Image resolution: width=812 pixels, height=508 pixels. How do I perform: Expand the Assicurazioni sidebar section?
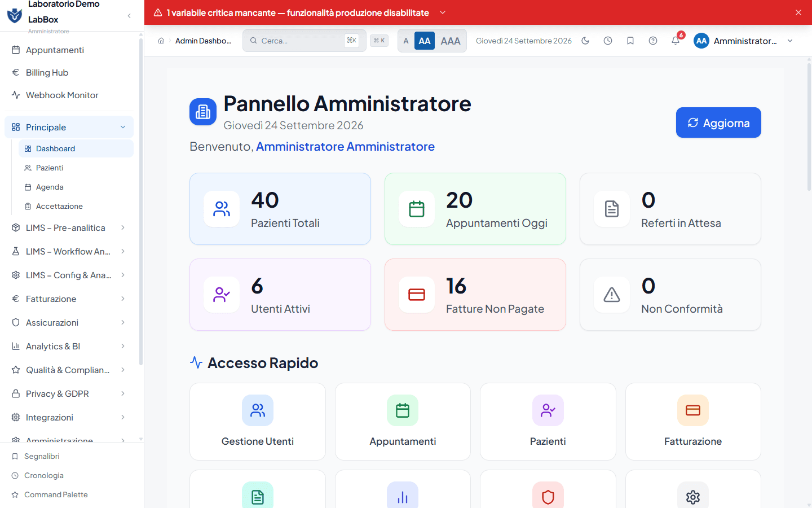tap(69, 322)
